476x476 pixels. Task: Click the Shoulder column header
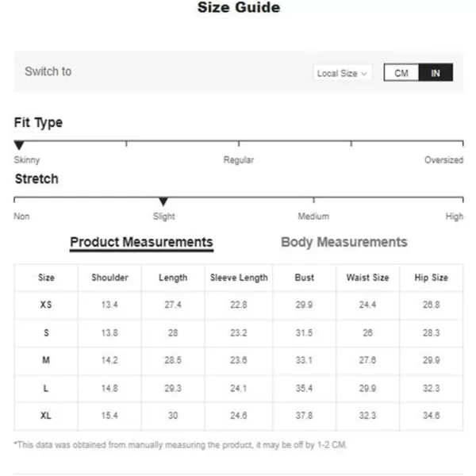[x=109, y=278]
